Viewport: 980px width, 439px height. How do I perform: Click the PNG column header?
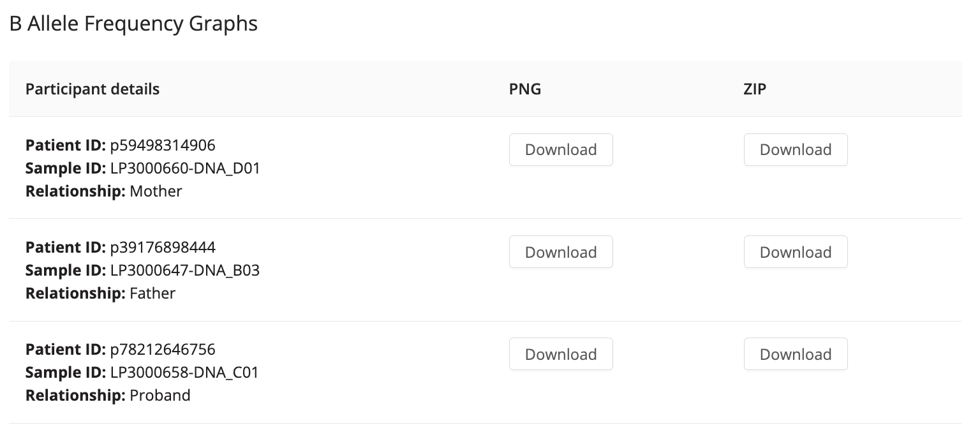coord(525,89)
